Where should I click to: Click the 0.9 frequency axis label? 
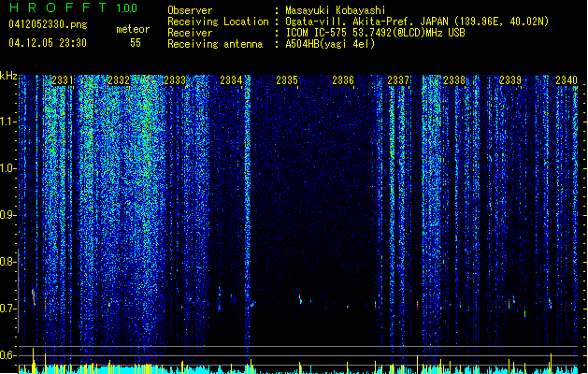pyautogui.click(x=7, y=215)
